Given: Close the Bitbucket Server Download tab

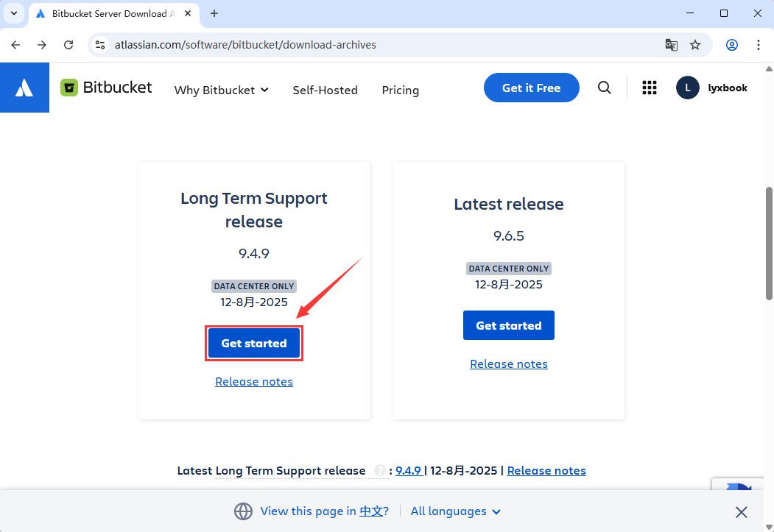Looking at the screenshot, I should 188,13.
